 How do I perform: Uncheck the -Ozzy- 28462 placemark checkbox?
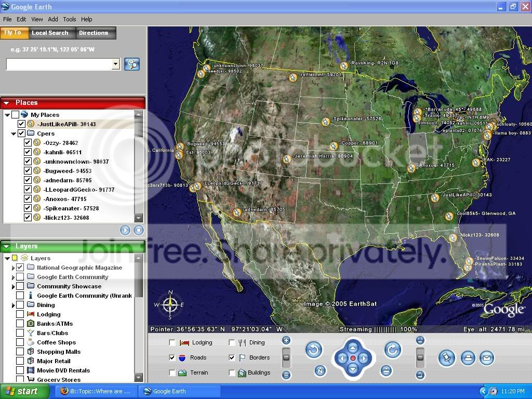28,143
